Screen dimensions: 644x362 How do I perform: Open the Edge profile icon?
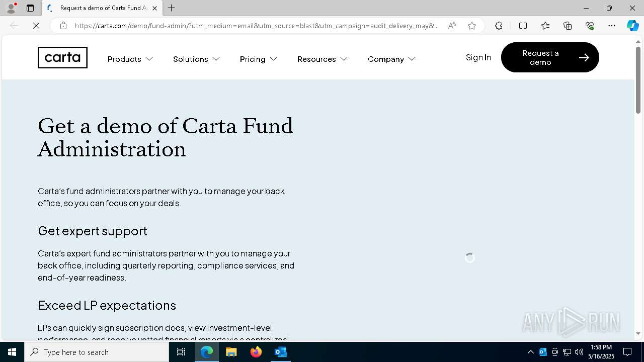[x=11, y=8]
